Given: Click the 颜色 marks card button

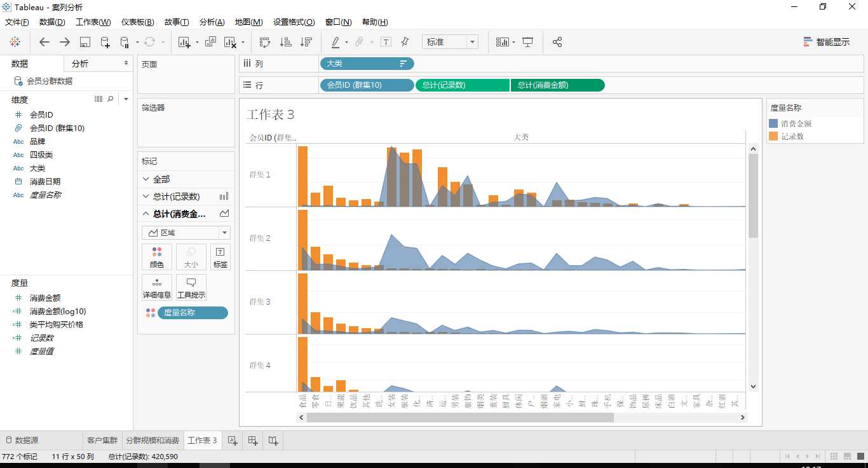Looking at the screenshot, I should pos(157,257).
